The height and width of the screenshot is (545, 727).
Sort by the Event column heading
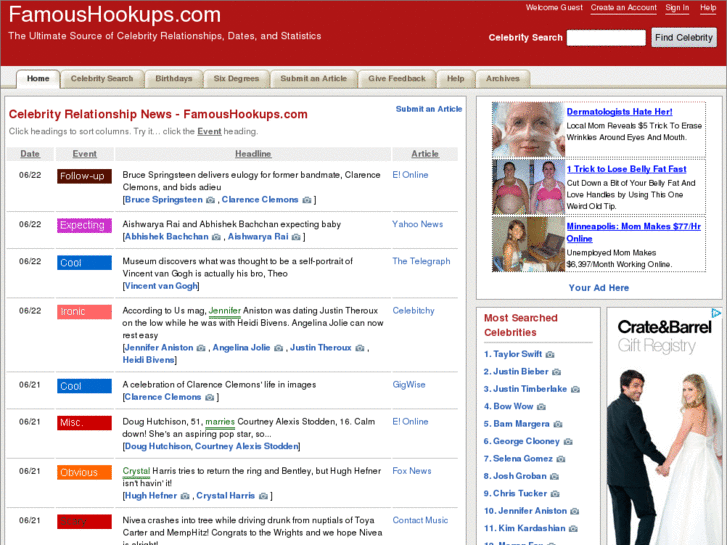click(x=84, y=154)
